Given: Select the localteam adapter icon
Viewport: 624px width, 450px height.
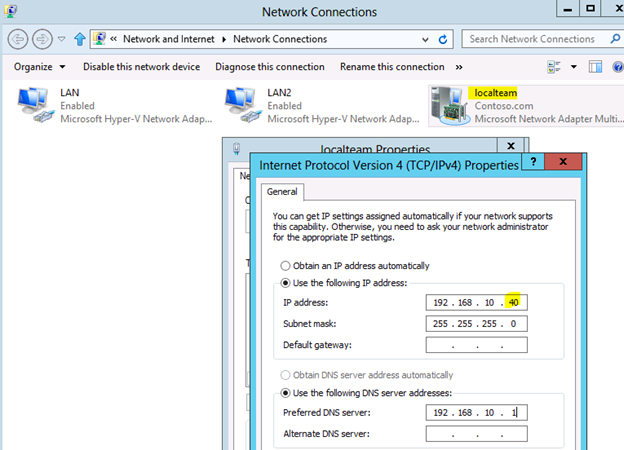Looking at the screenshot, I should [450, 106].
